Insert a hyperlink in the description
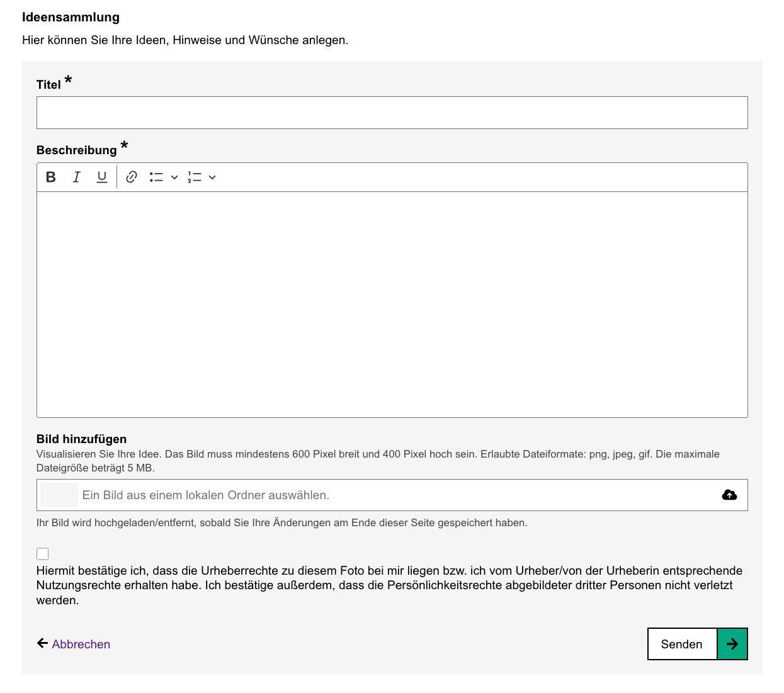The width and height of the screenshot is (784, 693). [132, 177]
